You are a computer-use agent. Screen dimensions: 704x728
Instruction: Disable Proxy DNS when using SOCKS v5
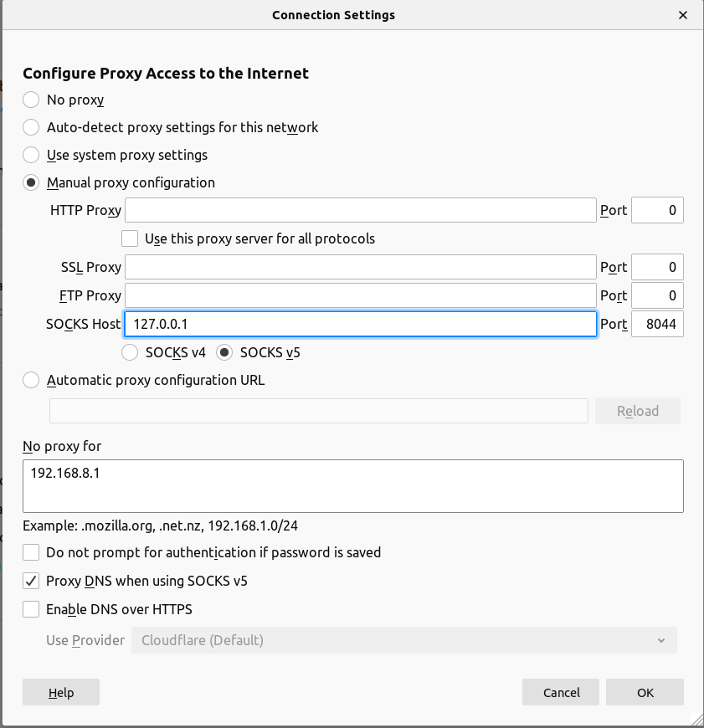pyautogui.click(x=31, y=581)
